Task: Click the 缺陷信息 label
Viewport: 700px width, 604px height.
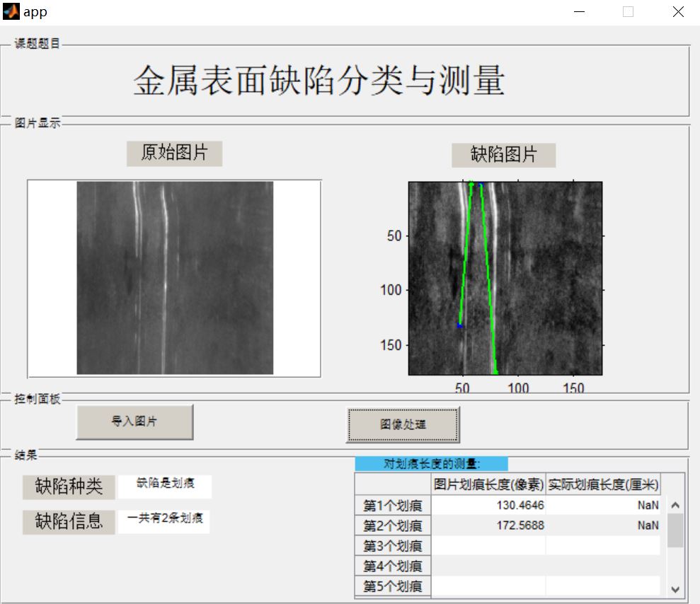Action: 69,521
